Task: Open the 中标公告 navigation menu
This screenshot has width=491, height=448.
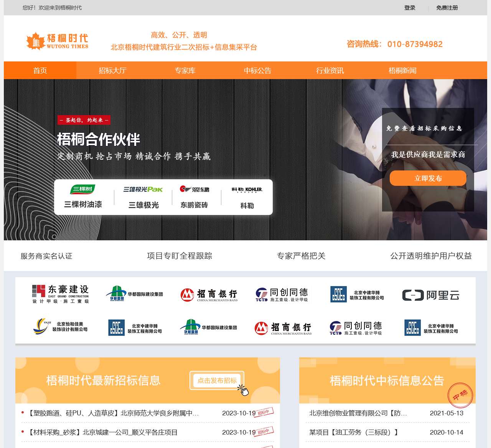Action: [x=257, y=70]
